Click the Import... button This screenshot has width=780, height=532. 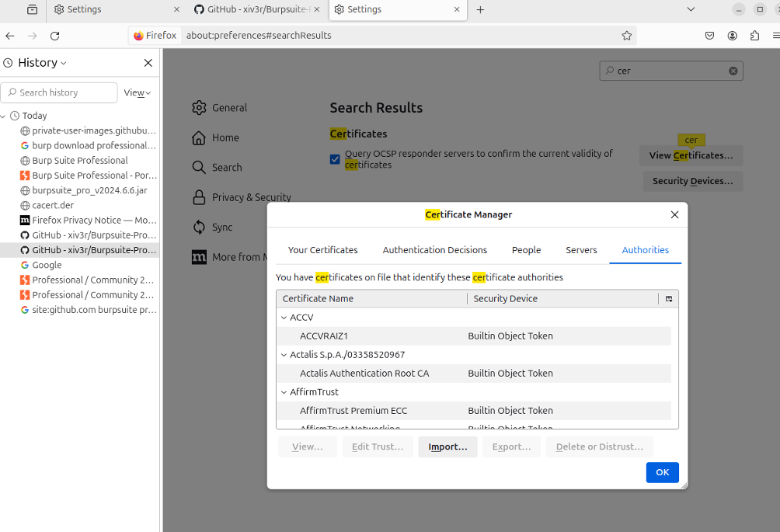coord(447,447)
